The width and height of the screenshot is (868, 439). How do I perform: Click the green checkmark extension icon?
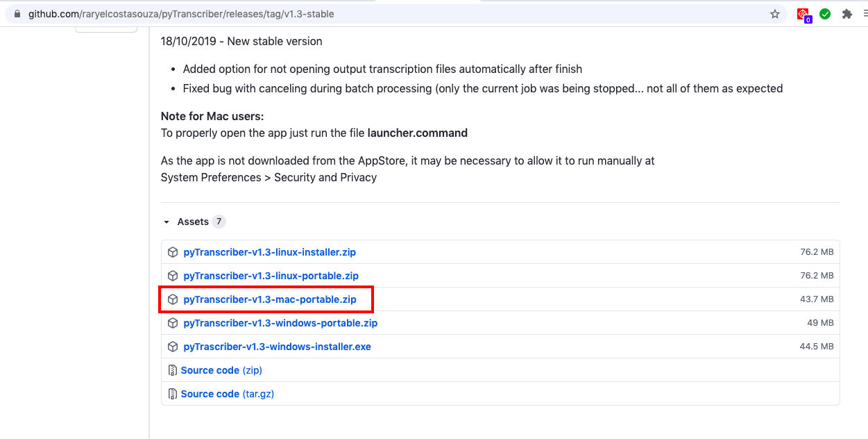point(825,14)
